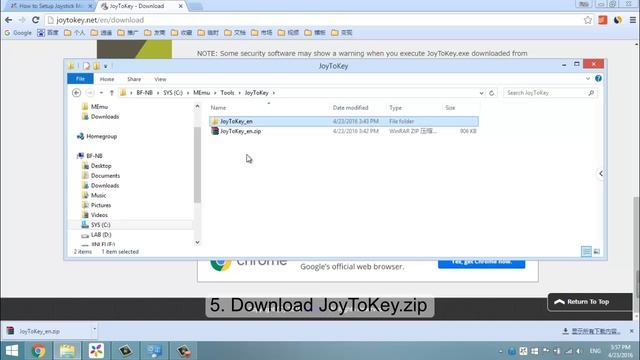640x360 pixels.
Task: Sort by Type column header
Action: (395, 108)
